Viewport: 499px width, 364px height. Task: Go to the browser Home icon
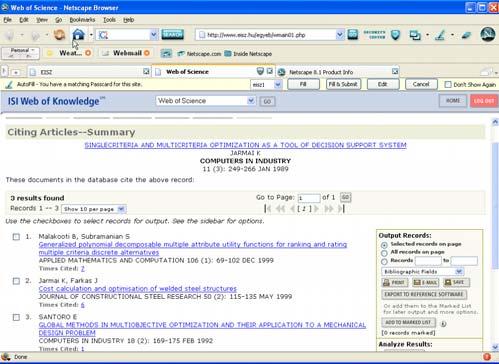click(x=79, y=34)
